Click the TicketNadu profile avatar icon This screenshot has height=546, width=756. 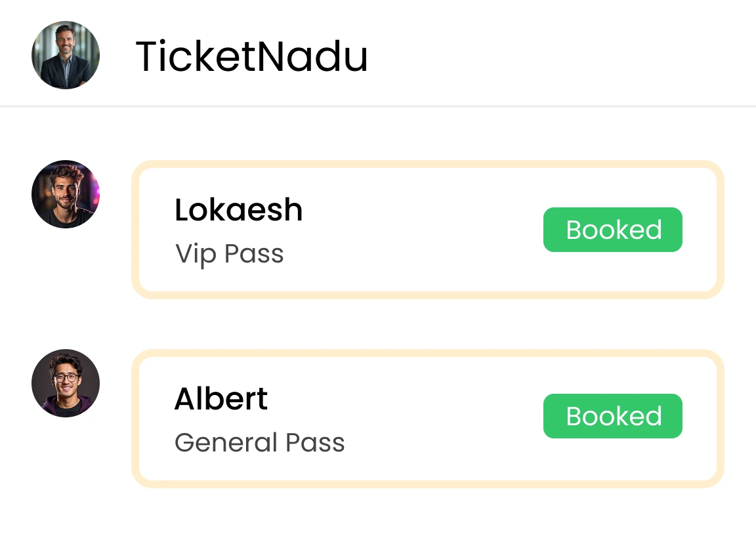(x=65, y=55)
